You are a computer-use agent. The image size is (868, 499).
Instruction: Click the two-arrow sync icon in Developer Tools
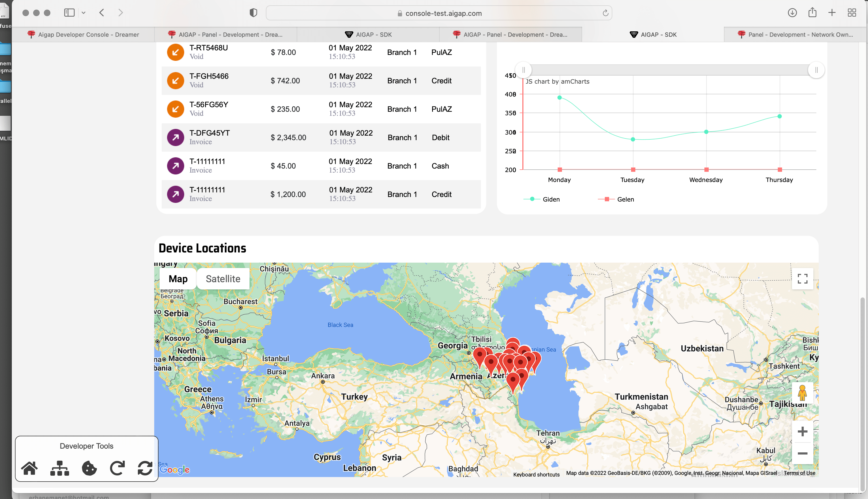(x=145, y=468)
